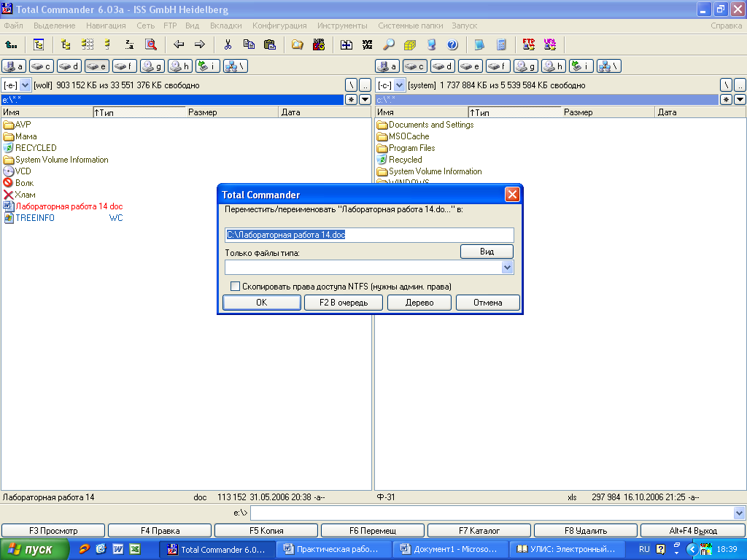747x560 pixels.
Task: Click the open folder toolbar icon
Action: [298, 44]
